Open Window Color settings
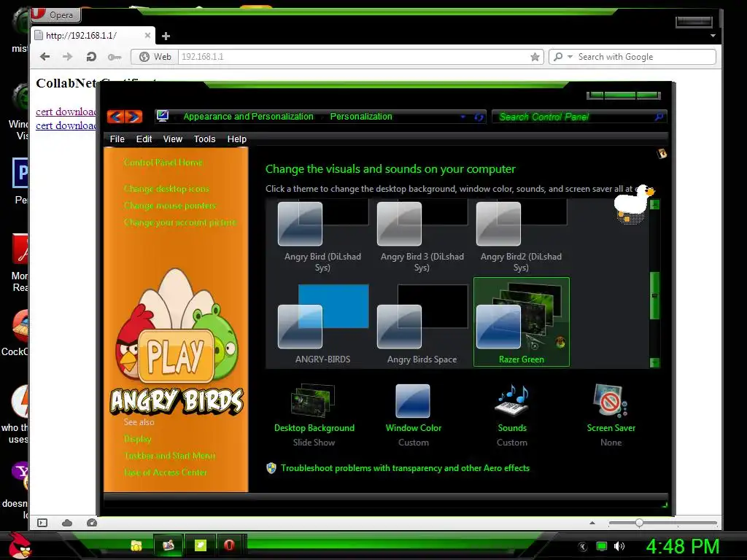This screenshot has height=560, width=747. [413, 415]
